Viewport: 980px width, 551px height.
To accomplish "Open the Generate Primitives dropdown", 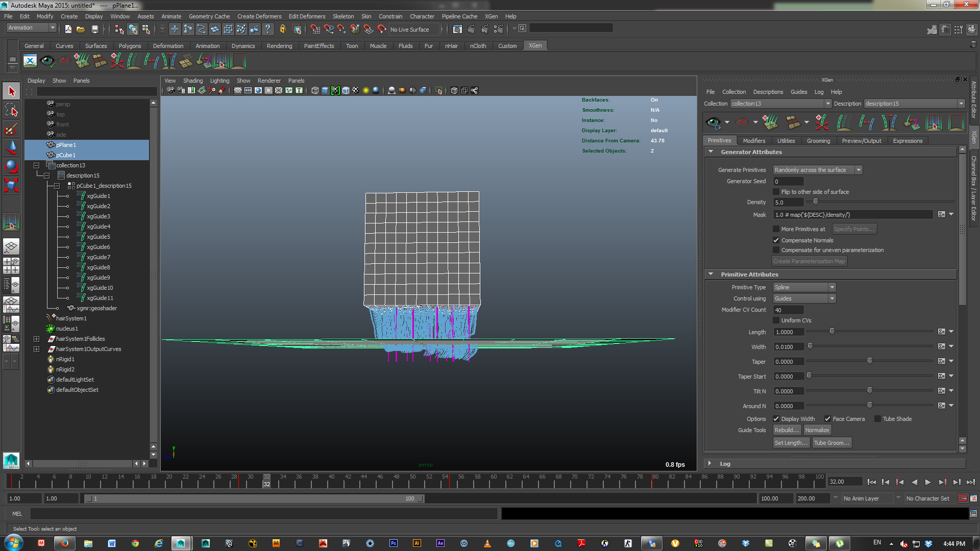I will pos(818,170).
